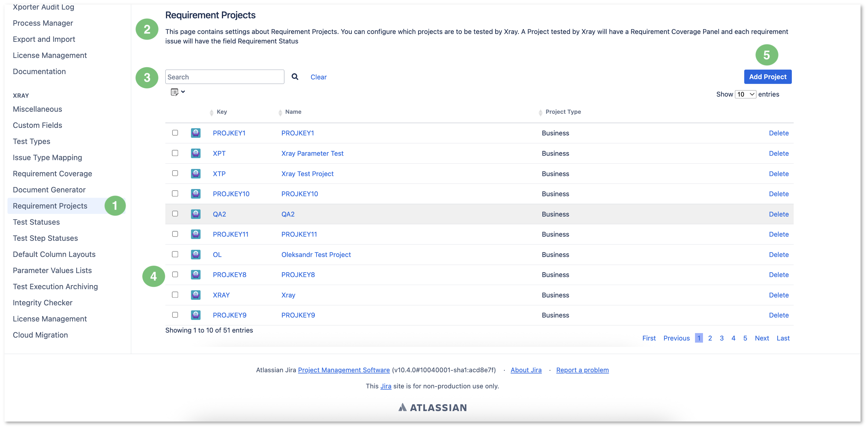Open Export and Import in sidebar

[44, 39]
